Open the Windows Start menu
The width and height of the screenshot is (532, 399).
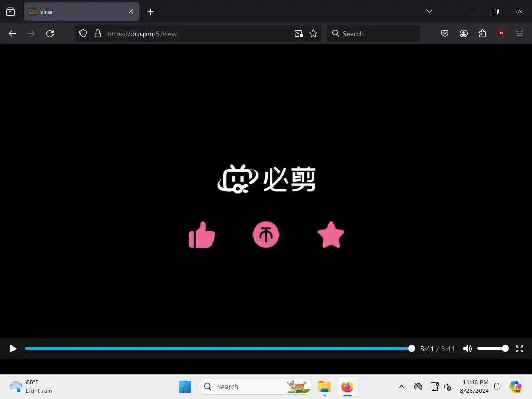[185, 387]
